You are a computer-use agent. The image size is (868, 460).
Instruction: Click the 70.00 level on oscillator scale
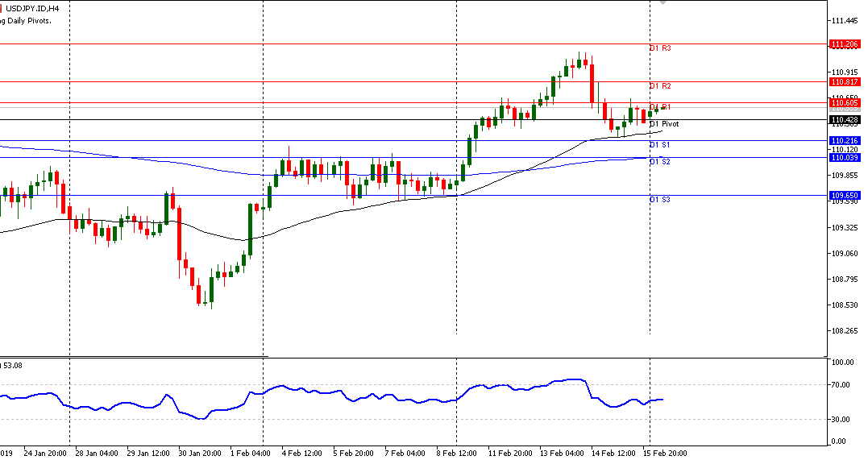[843, 385]
